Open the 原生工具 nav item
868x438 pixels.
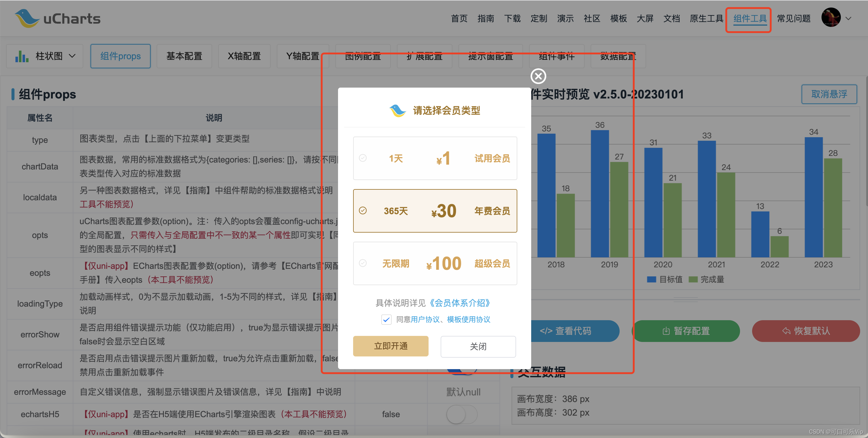point(706,18)
